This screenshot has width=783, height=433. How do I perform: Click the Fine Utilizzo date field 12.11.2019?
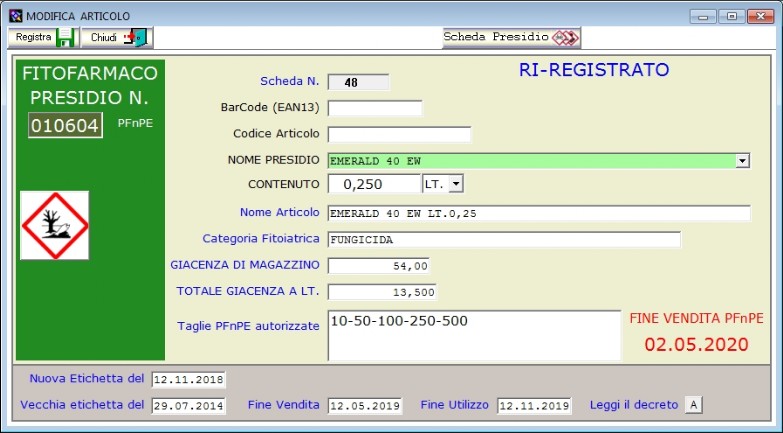point(534,406)
